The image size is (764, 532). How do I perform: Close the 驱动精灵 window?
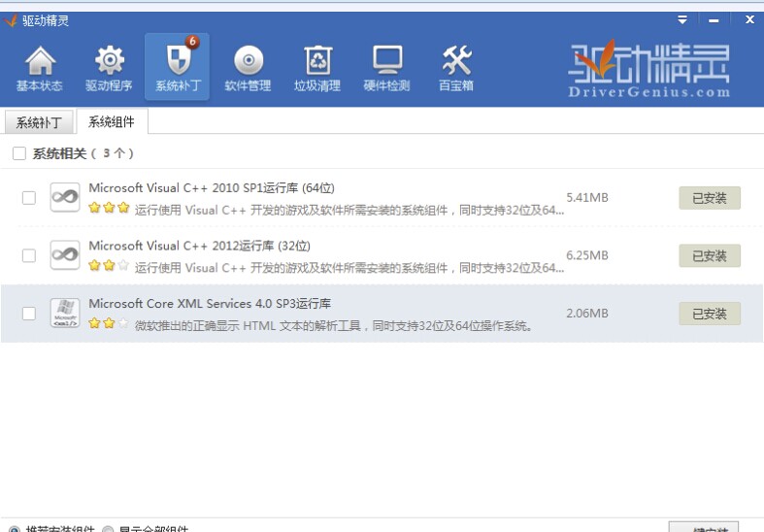(749, 19)
